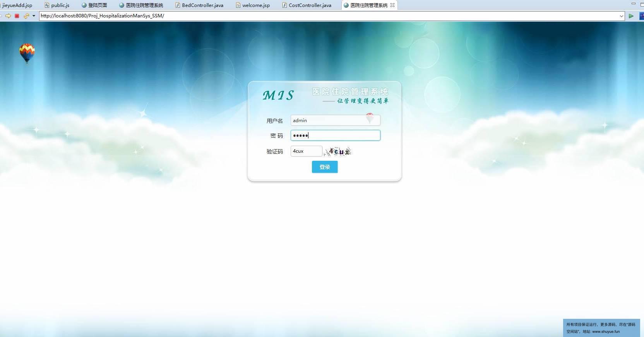Viewport: 644px width, 337px height.
Task: Click the 密码 password field
Action: tap(335, 135)
